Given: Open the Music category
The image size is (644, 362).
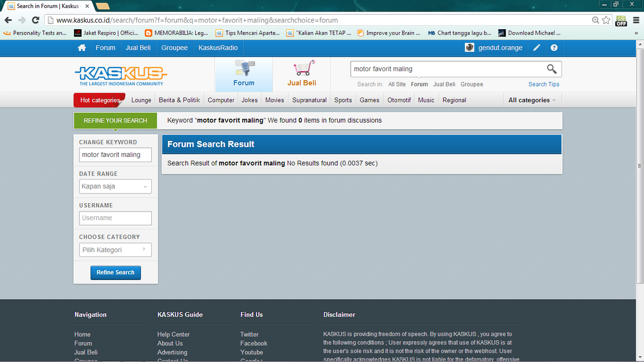Looking at the screenshot, I should click(x=426, y=100).
